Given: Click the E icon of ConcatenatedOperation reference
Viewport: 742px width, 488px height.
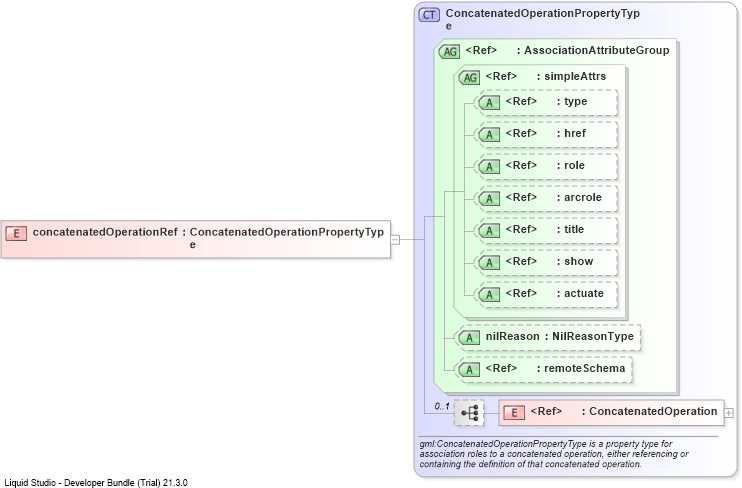Looking at the screenshot, I should [x=514, y=413].
